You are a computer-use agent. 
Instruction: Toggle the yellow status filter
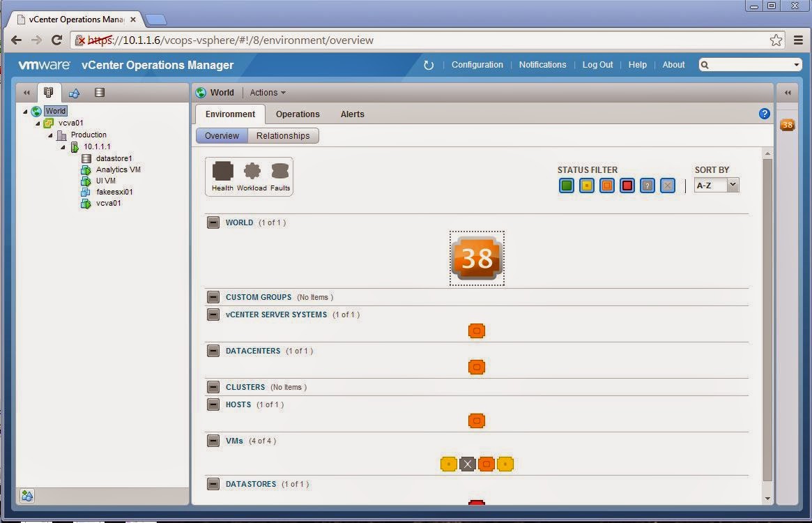[x=587, y=185]
